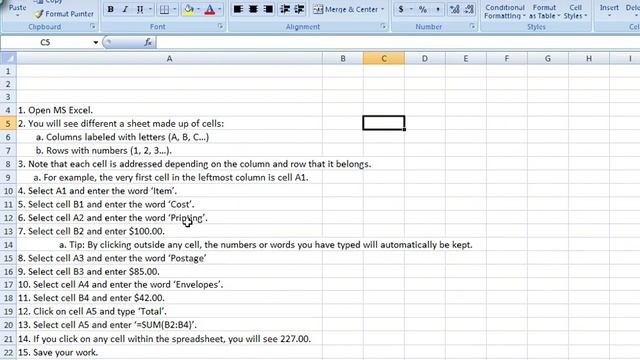Select row 13 header
Viewport: 640px width, 360px height.
[x=8, y=231]
